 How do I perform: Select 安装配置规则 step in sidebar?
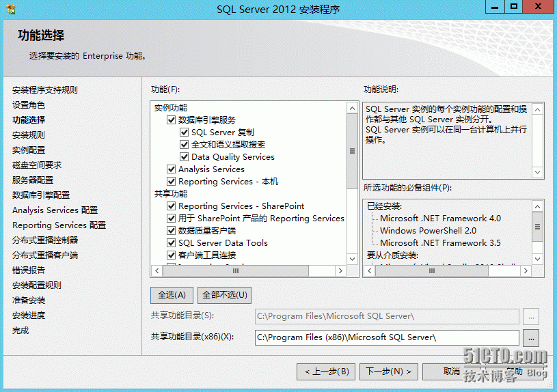pyautogui.click(x=37, y=285)
